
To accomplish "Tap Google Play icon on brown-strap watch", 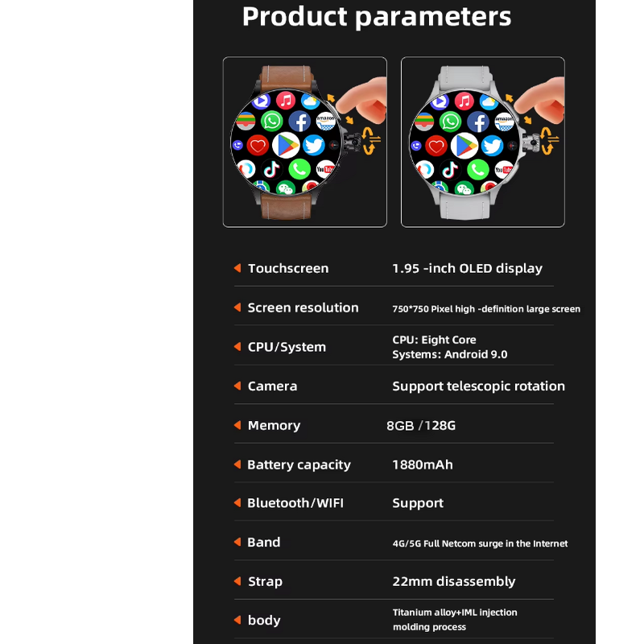I will [286, 145].
